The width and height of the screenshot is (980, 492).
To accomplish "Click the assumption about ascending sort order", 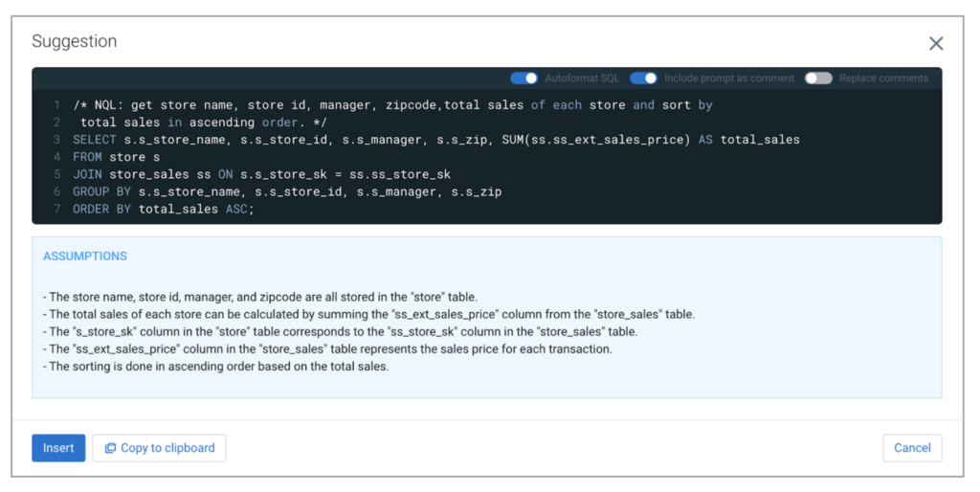I will (216, 367).
